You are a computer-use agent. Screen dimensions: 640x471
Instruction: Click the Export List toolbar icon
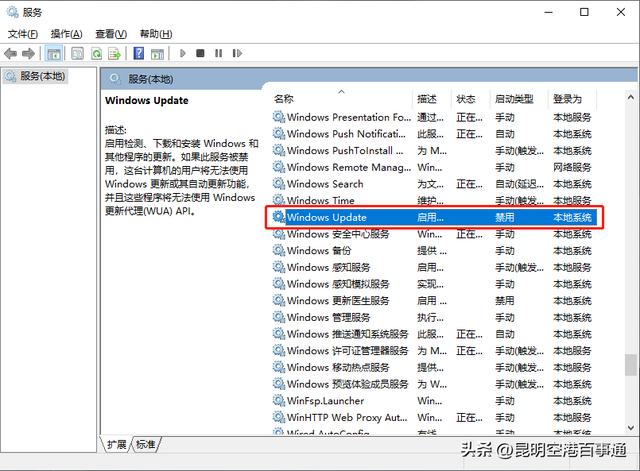pos(114,53)
